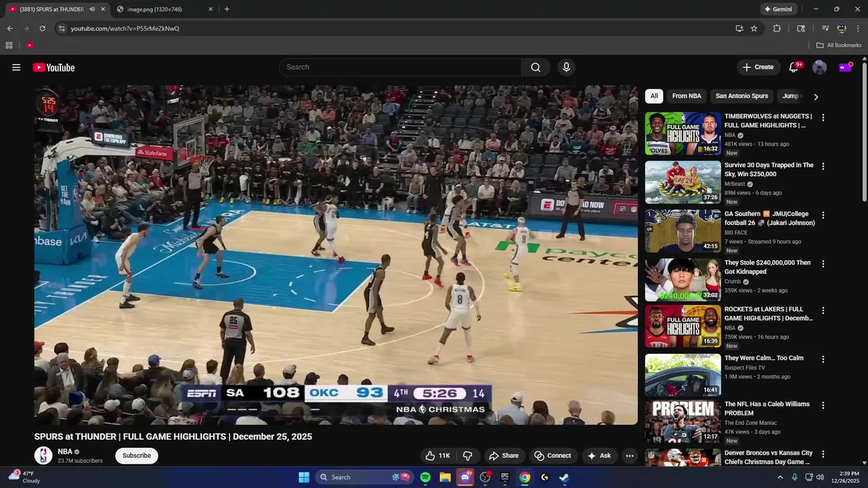868x488 pixels.
Task: Like the video with thumbs up
Action: (437, 455)
